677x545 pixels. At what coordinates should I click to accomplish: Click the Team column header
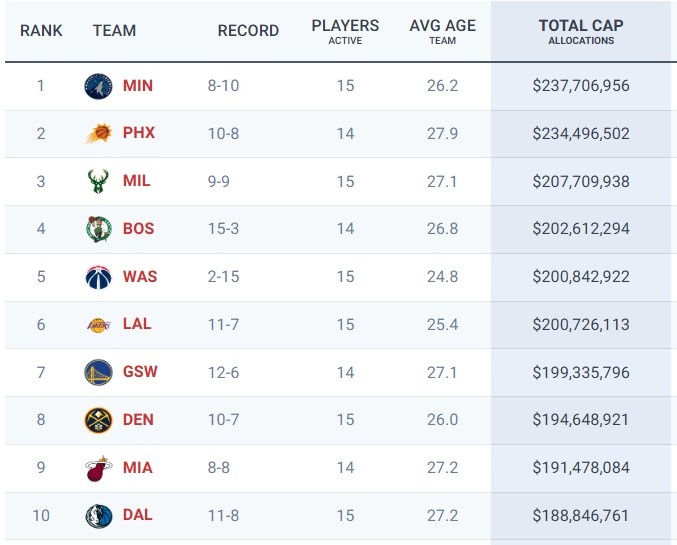coord(114,31)
